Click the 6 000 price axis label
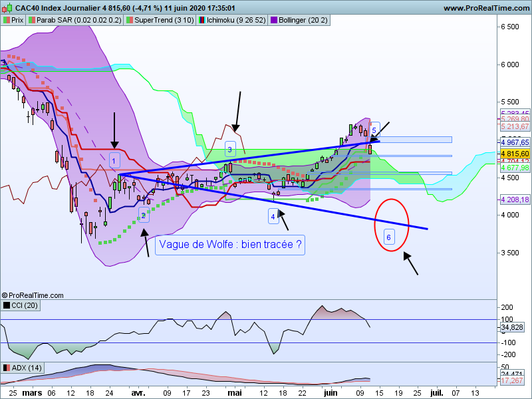Viewport: 532px width, 399px height. [510, 65]
